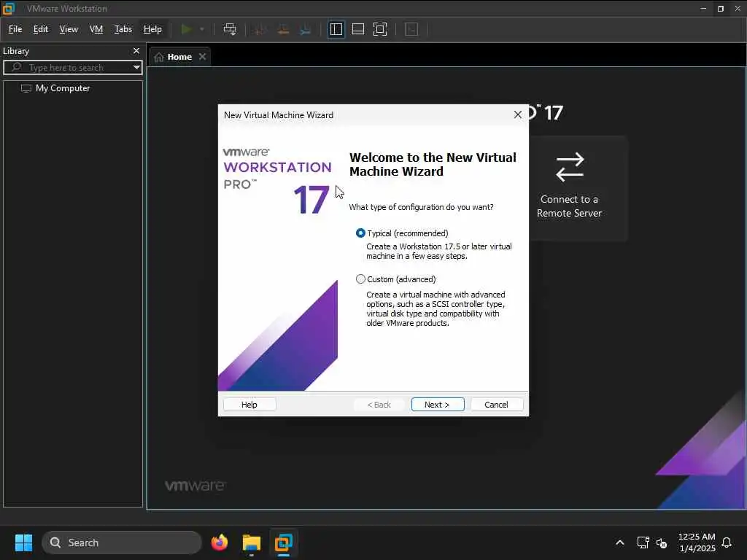Click the muted volume tray icon
The width and height of the screenshot is (747, 560).
tap(662, 542)
